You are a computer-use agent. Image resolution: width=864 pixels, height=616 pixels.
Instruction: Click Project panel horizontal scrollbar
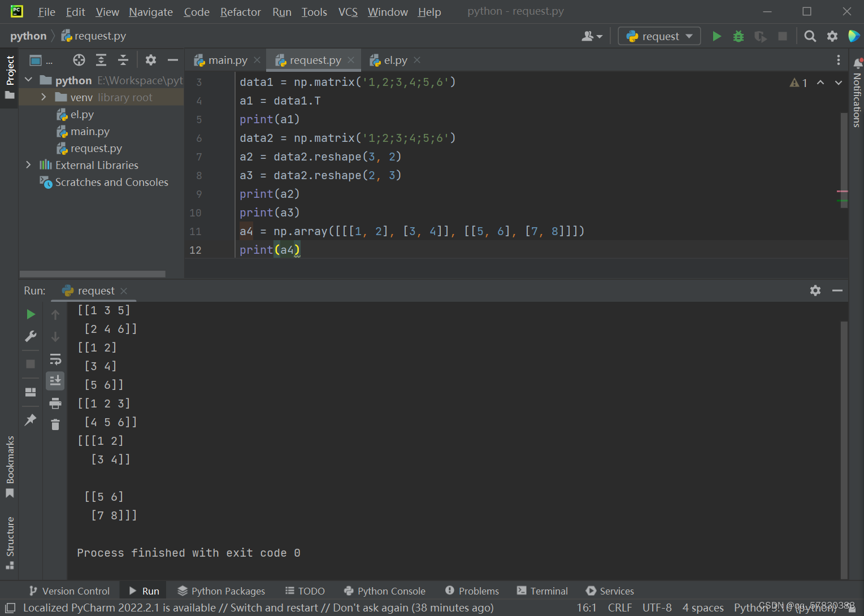pos(93,274)
